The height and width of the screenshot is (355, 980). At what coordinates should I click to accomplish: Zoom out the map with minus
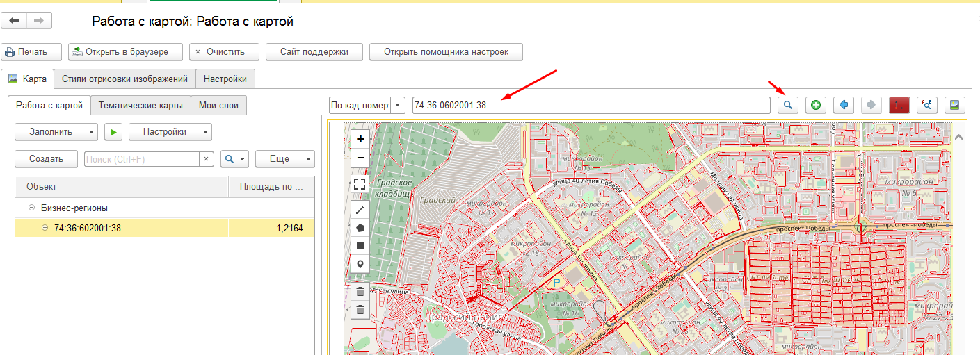click(360, 158)
